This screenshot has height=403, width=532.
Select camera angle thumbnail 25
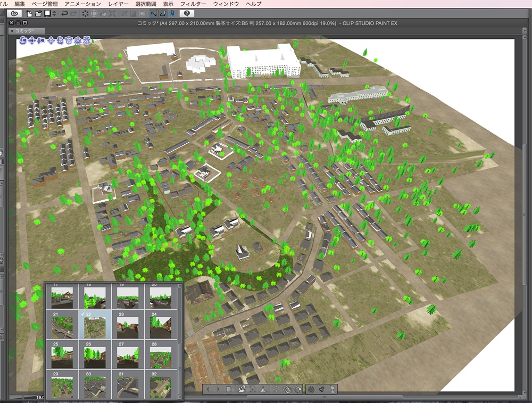tap(62, 355)
